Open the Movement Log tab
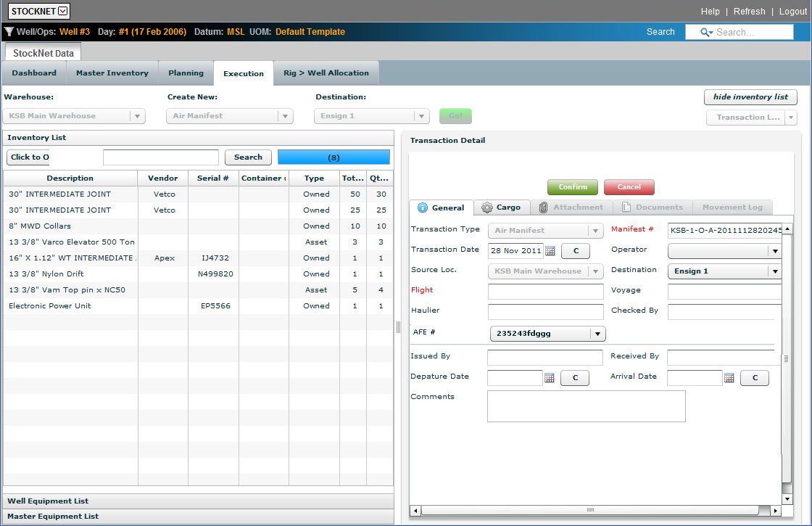812x526 pixels. click(x=732, y=207)
